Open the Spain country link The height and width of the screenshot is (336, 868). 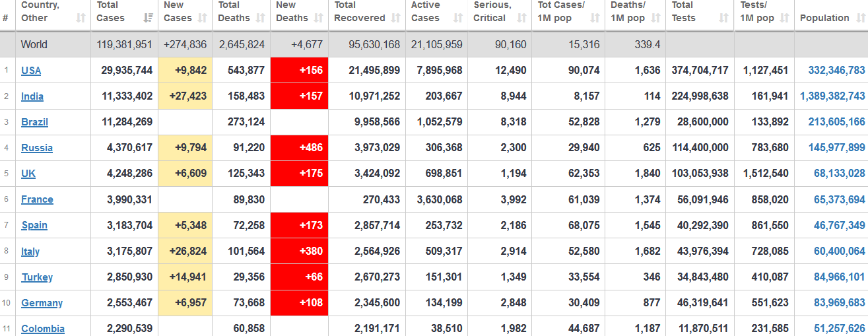pyautogui.click(x=34, y=225)
